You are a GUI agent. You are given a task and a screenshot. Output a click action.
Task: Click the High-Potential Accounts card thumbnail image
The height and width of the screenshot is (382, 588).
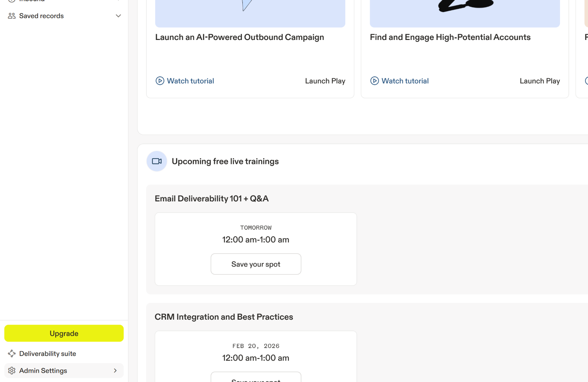(x=465, y=13)
